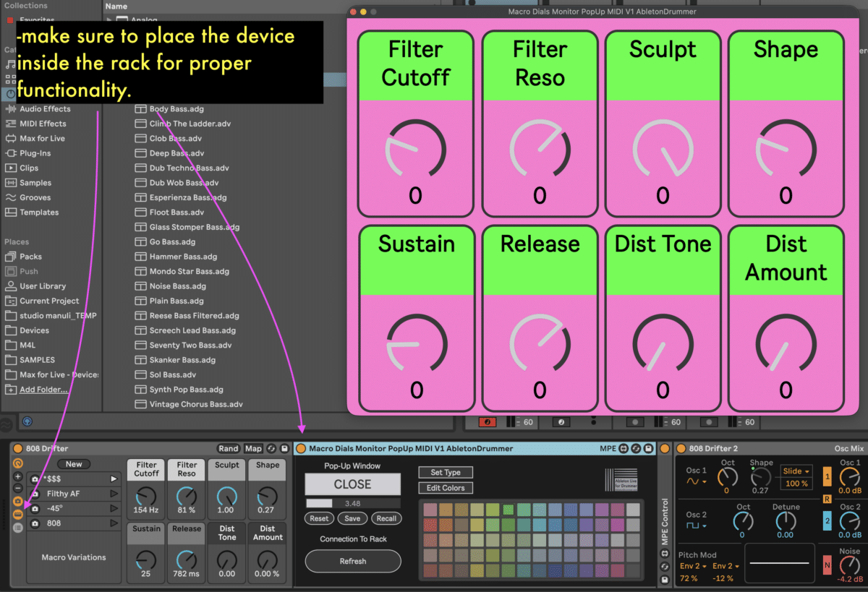This screenshot has width=868, height=592.
Task: Open the MPE settings icon on Macro Dials Monitor
Action: click(624, 449)
